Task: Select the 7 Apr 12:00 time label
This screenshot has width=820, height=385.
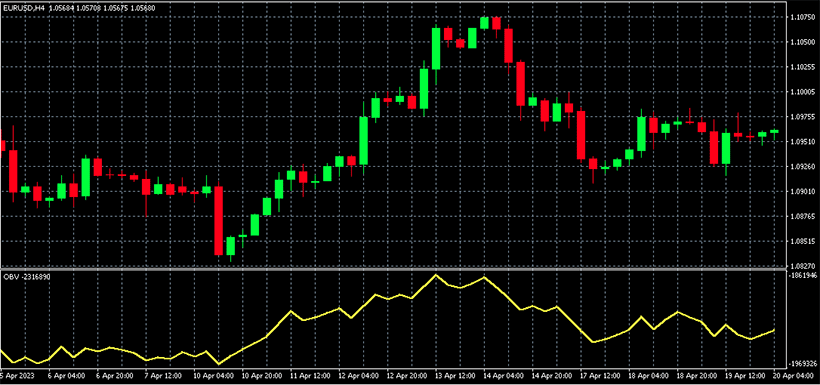Action: (163, 375)
